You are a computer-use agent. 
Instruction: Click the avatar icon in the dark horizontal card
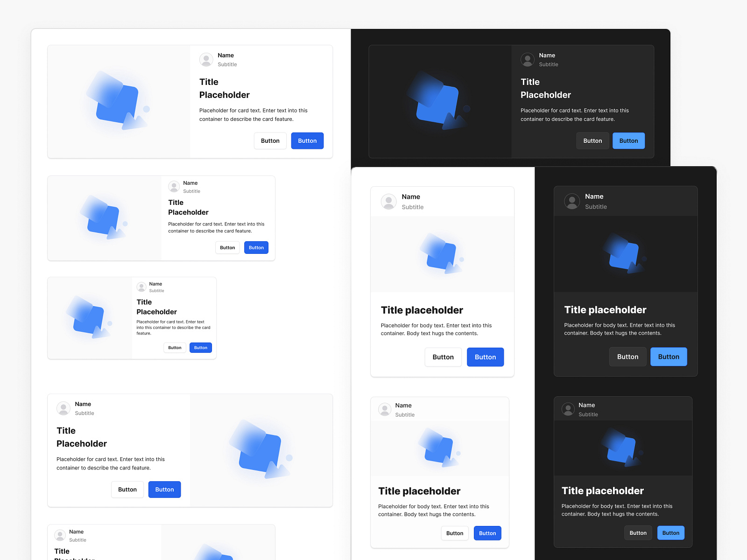pyautogui.click(x=528, y=59)
